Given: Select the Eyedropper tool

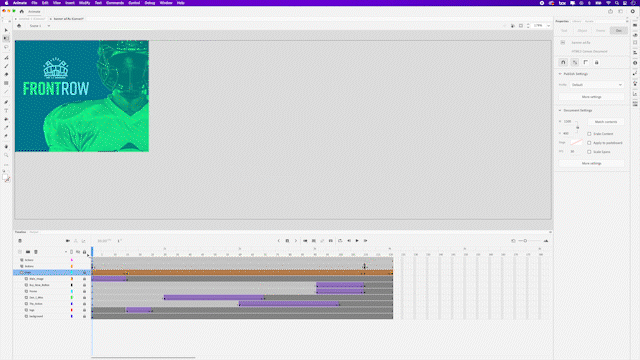Looking at the screenshot, I should coord(6,128).
